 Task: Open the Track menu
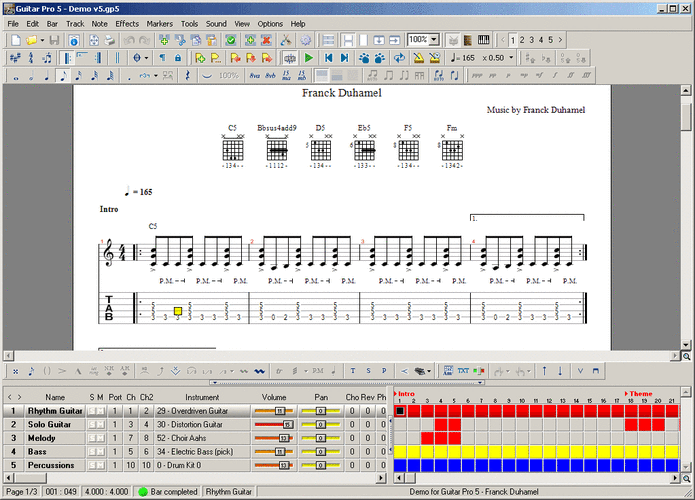[x=75, y=24]
